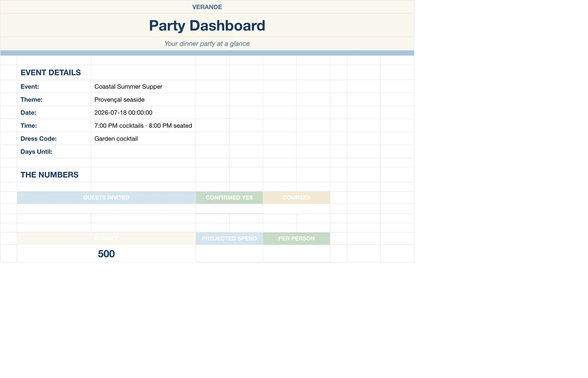Viewport: 588px width, 378px height.
Task: Click the '2026-07-18 00:00:00' date cell
Action: [x=143, y=113]
